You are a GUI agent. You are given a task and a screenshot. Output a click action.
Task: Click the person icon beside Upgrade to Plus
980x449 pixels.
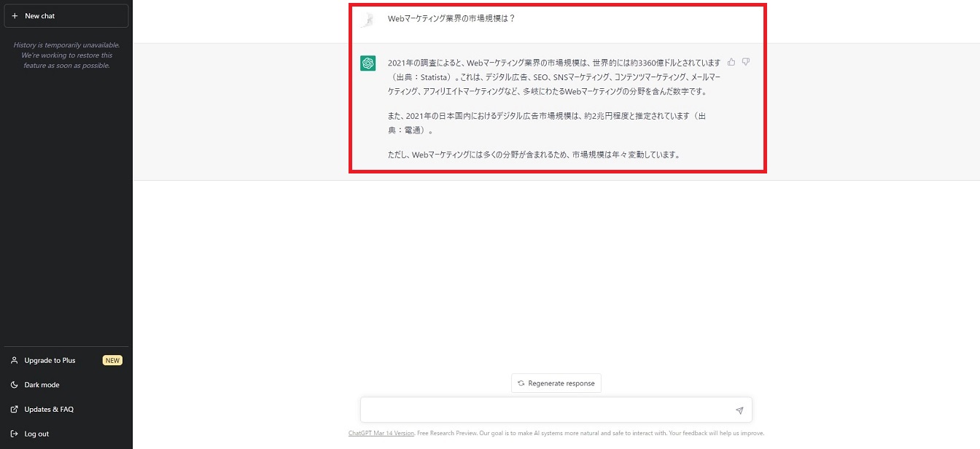coord(15,360)
